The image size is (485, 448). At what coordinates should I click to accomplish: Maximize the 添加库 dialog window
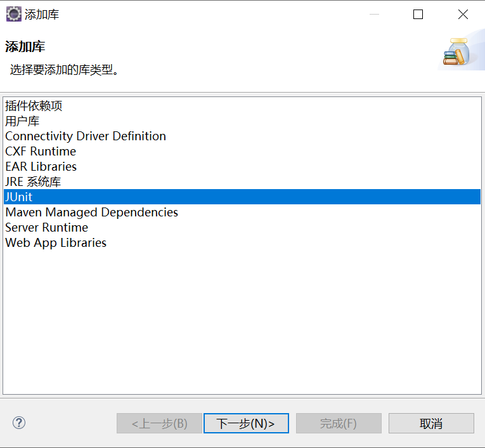click(418, 14)
